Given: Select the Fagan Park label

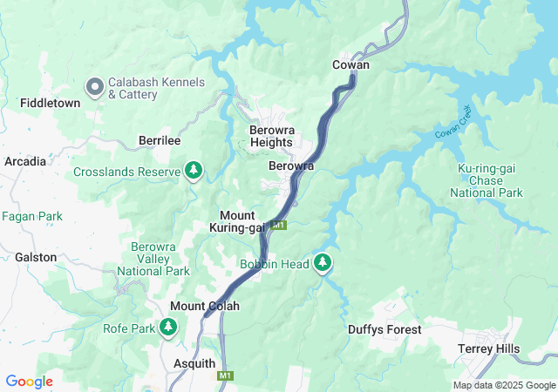Looking at the screenshot, I should pos(32,216).
